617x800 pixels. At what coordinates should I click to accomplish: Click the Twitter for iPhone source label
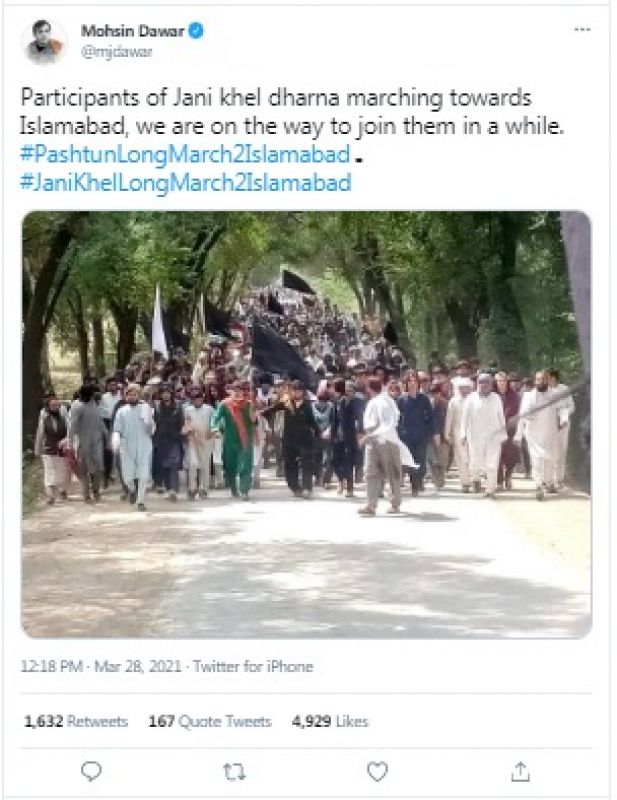pyautogui.click(x=254, y=666)
